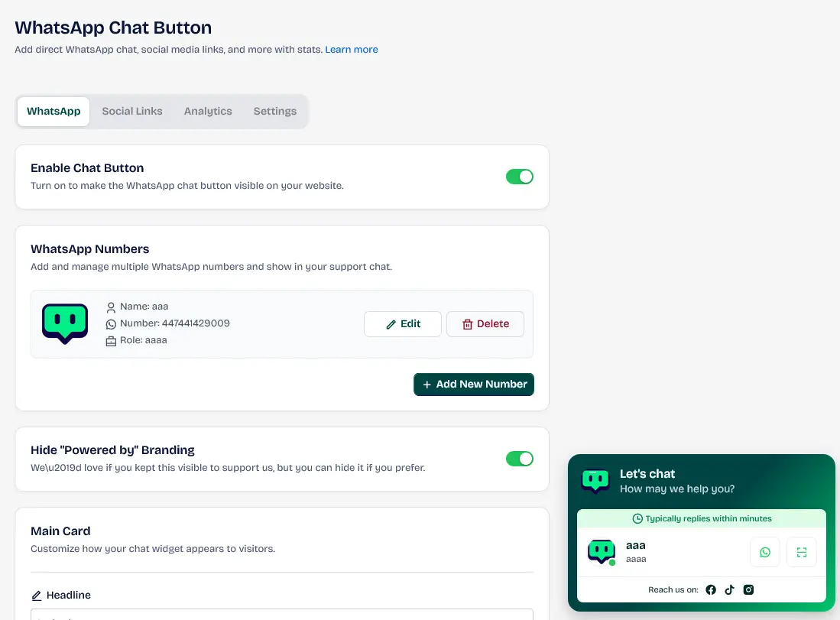This screenshot has width=840, height=620.
Task: Click 'Reach us on:' label
Action: pos(673,590)
